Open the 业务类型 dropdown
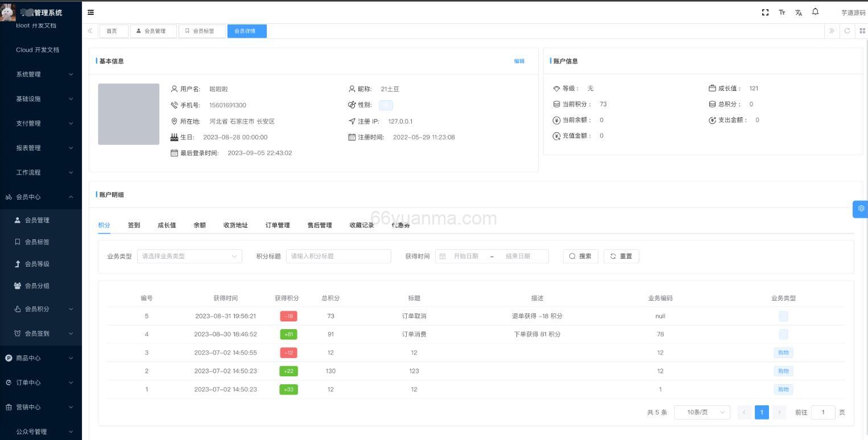Screen dimensions: 868x440 189,256
